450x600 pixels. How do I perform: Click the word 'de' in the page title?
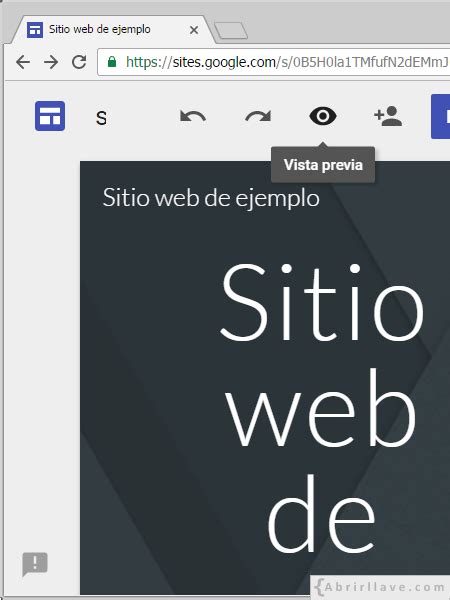pyautogui.click(x=321, y=514)
